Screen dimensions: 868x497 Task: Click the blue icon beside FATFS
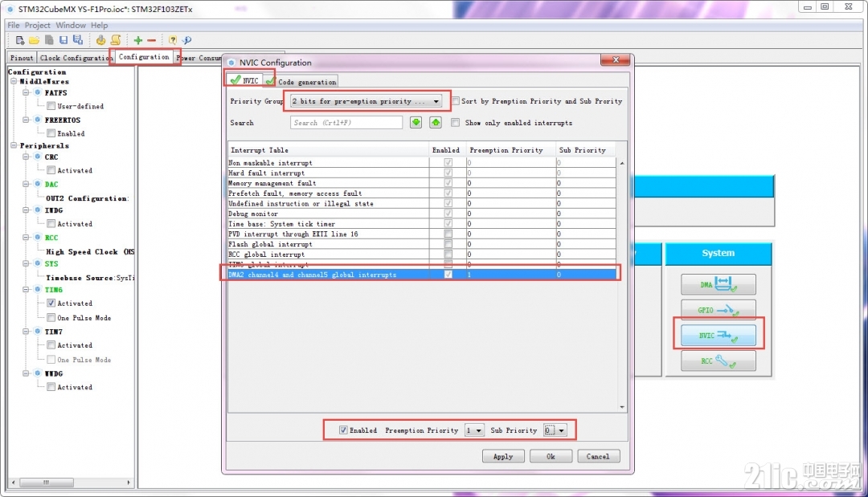(x=38, y=92)
